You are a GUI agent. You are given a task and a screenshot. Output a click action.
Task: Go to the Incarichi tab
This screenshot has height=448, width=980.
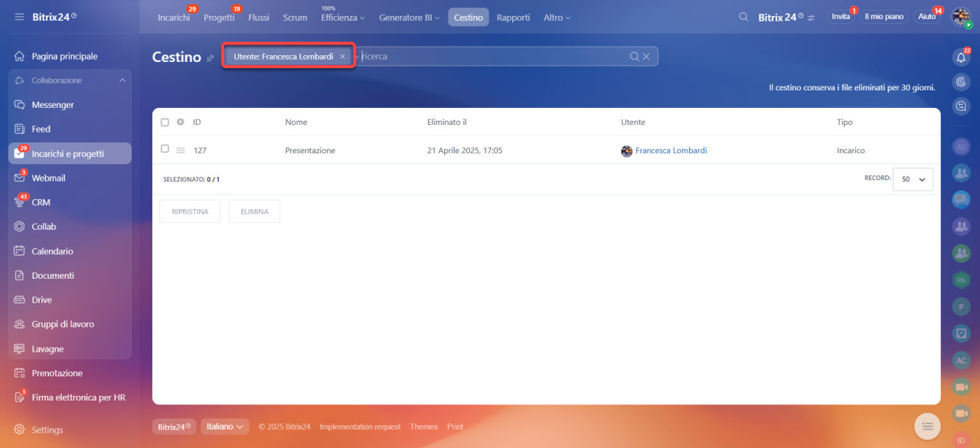click(x=174, y=18)
